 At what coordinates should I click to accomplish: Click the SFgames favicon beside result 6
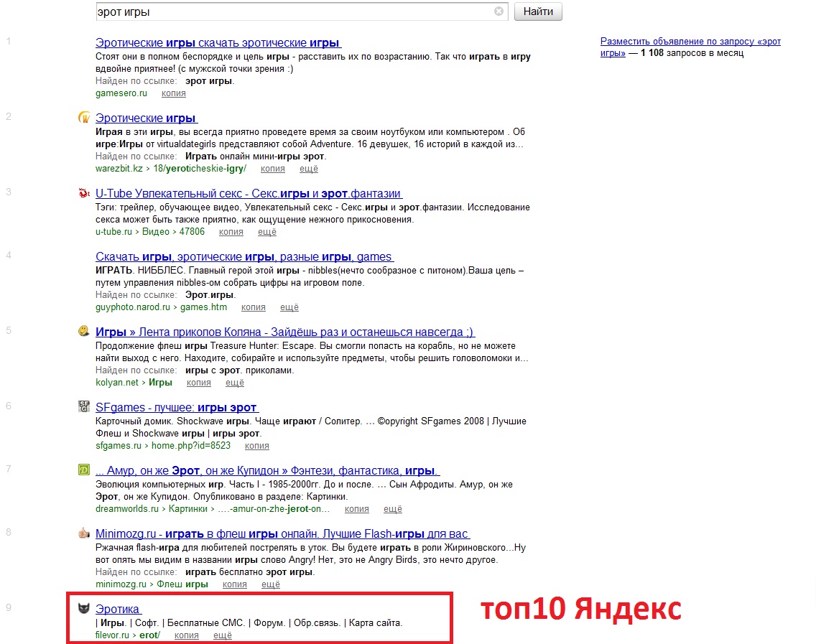84,406
